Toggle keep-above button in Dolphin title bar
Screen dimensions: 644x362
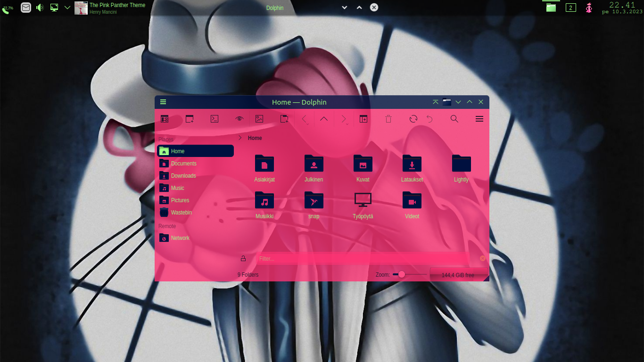(x=436, y=102)
